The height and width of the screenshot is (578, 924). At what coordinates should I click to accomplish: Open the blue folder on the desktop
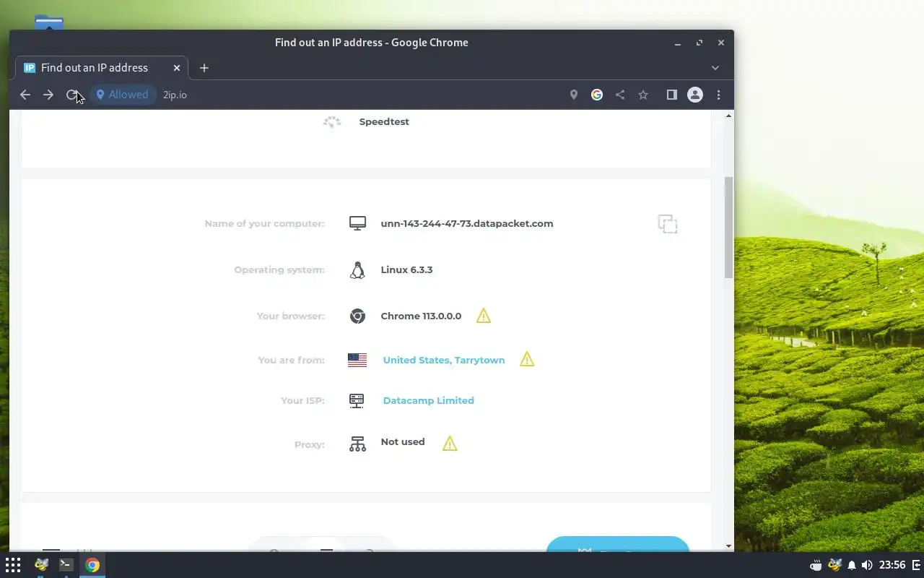click(48, 22)
